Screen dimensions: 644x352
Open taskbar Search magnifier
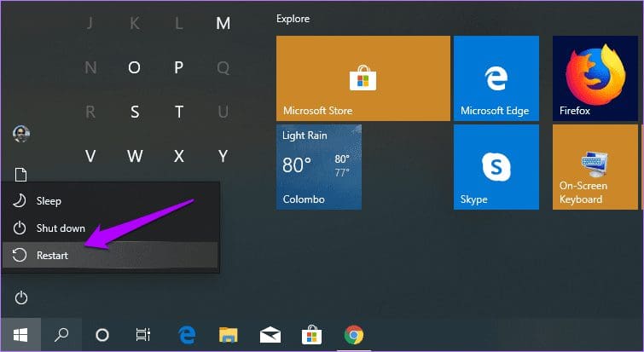tap(61, 335)
